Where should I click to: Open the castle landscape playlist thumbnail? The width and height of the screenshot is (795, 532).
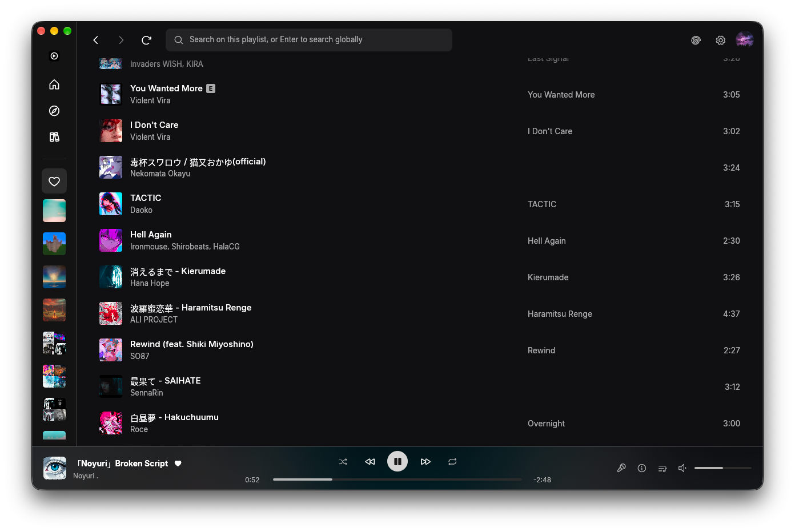point(54,244)
